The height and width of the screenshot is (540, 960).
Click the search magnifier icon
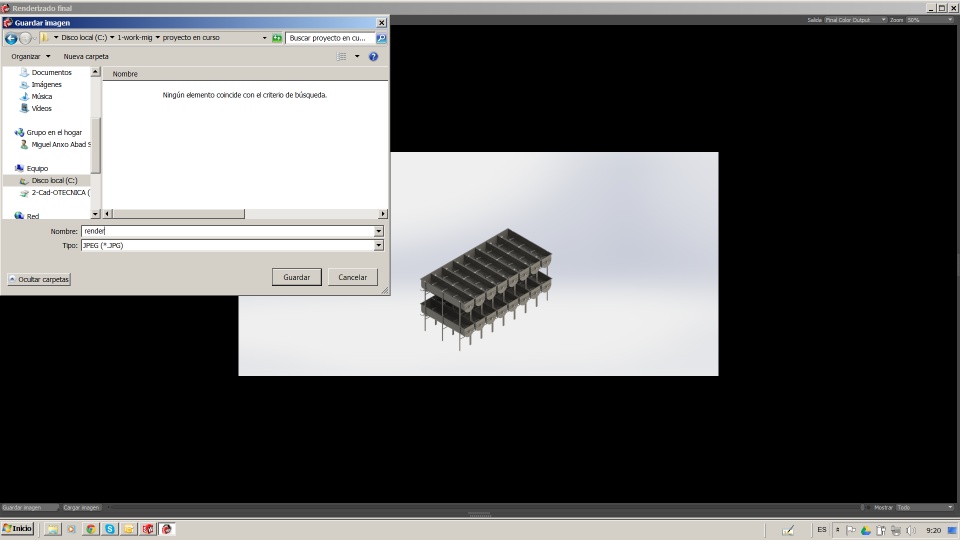click(381, 38)
